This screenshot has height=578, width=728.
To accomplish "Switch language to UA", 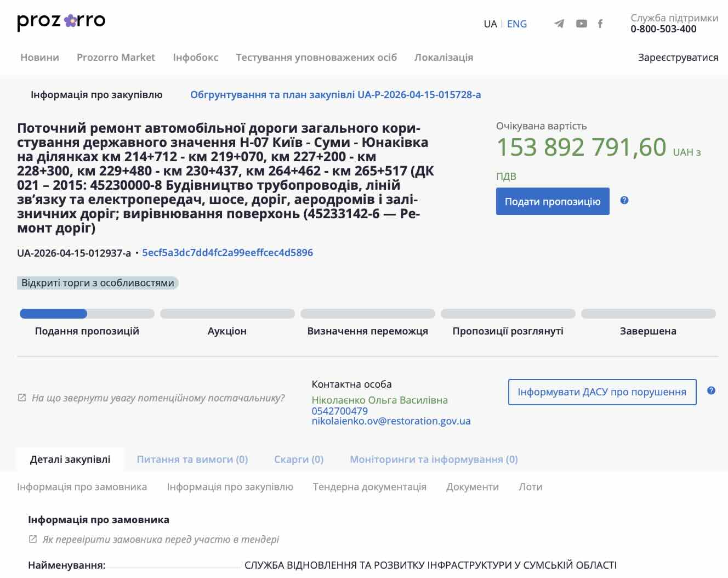I will point(490,24).
